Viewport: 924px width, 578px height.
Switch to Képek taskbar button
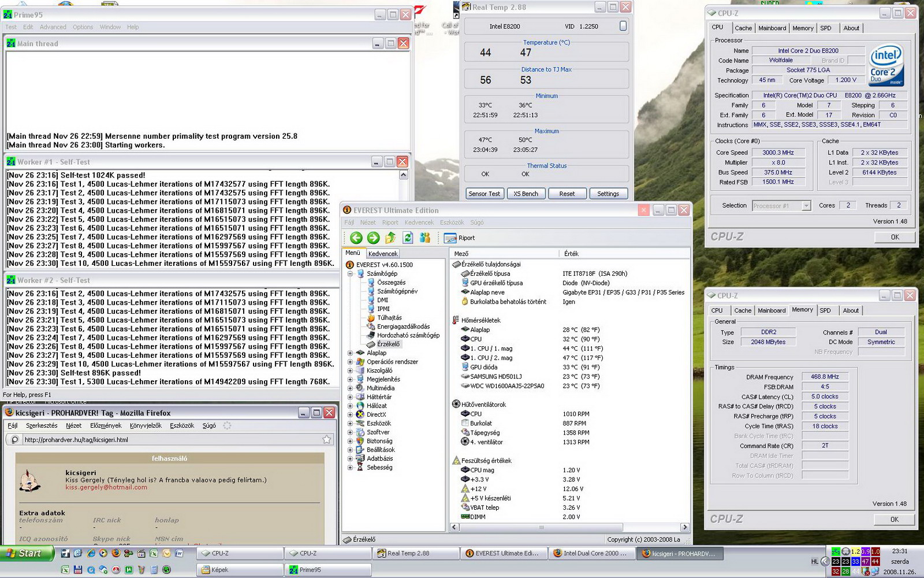pyautogui.click(x=240, y=570)
